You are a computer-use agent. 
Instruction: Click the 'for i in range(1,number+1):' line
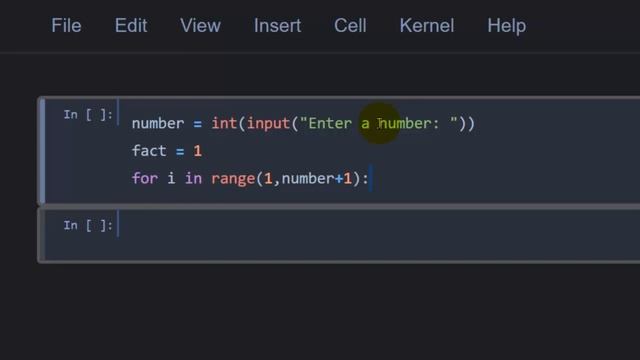(250, 179)
